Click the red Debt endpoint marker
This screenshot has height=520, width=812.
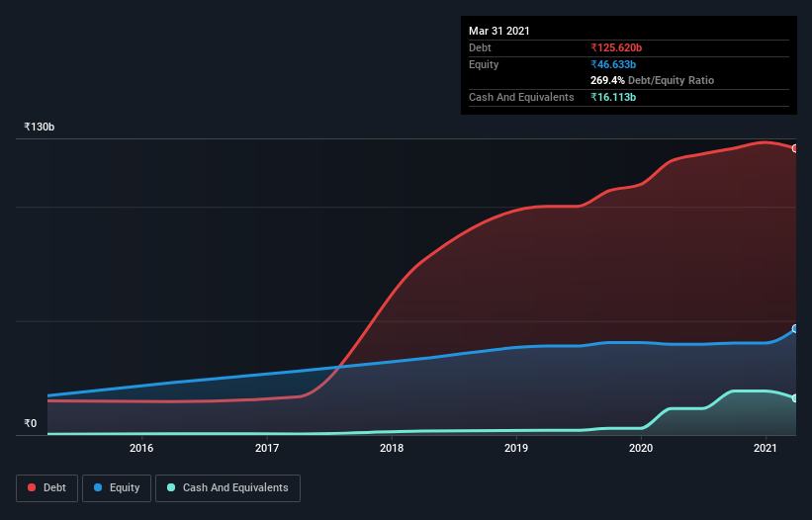pyautogui.click(x=795, y=148)
